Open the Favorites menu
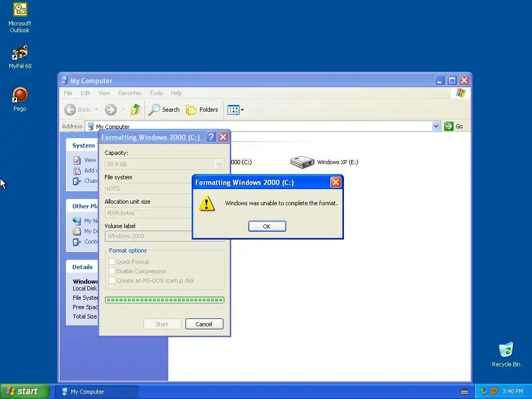 129,93
